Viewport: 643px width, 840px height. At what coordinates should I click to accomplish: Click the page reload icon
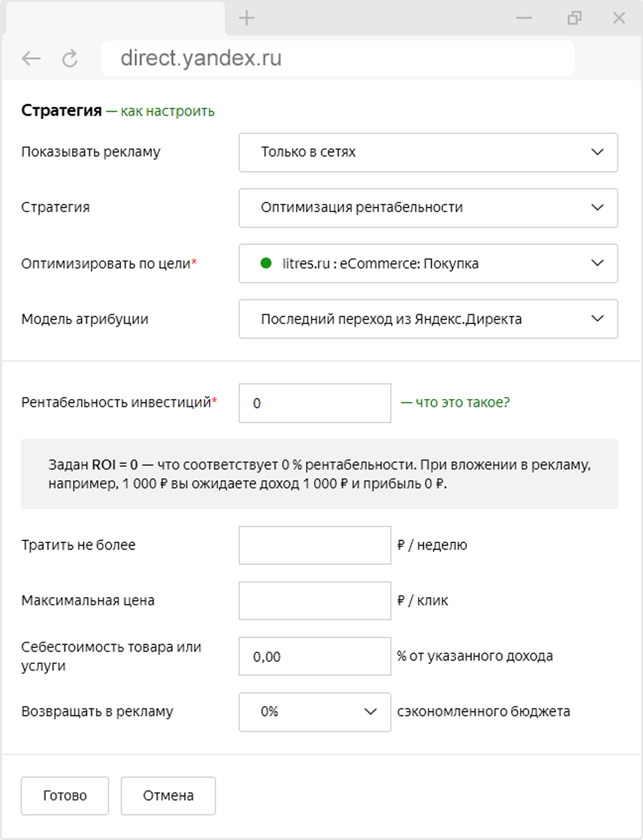tap(69, 59)
